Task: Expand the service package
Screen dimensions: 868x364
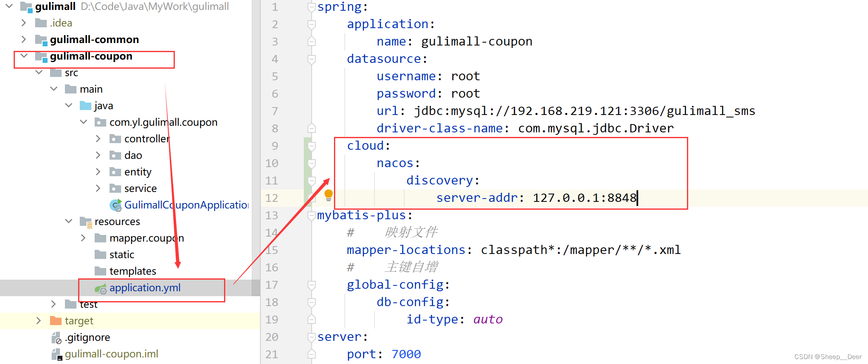Action: 98,188
